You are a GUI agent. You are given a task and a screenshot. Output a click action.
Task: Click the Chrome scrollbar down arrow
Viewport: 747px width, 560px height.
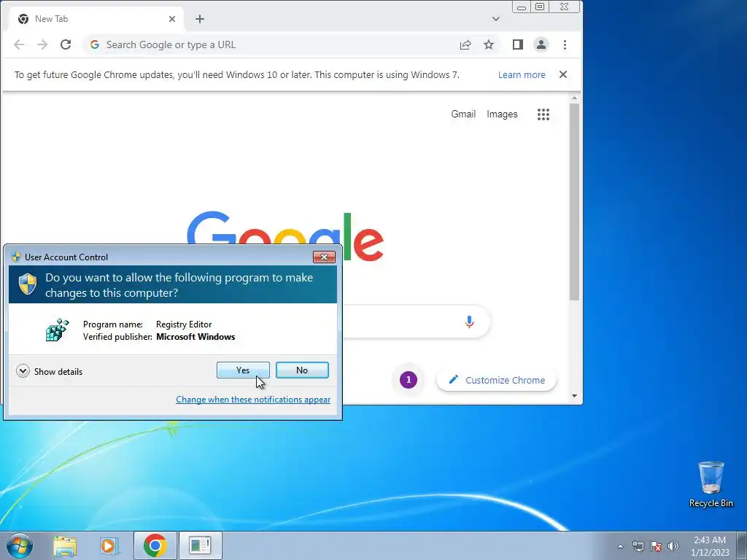tap(575, 396)
